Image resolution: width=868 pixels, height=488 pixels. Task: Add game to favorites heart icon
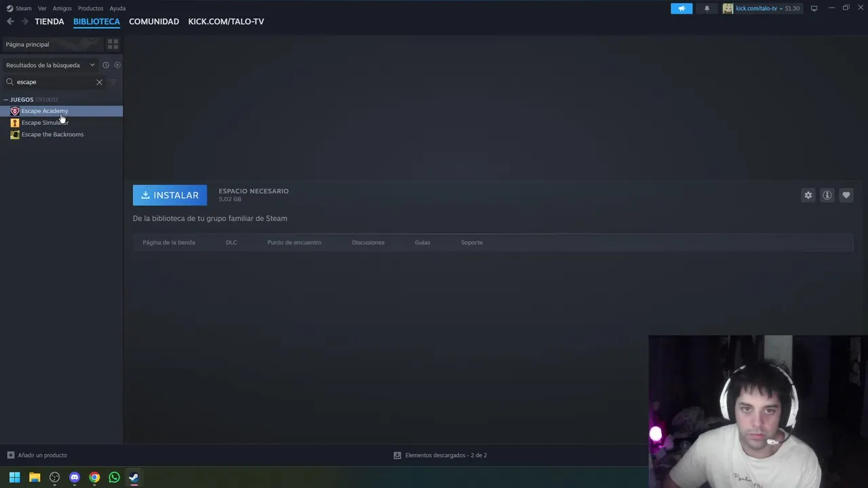pos(846,195)
